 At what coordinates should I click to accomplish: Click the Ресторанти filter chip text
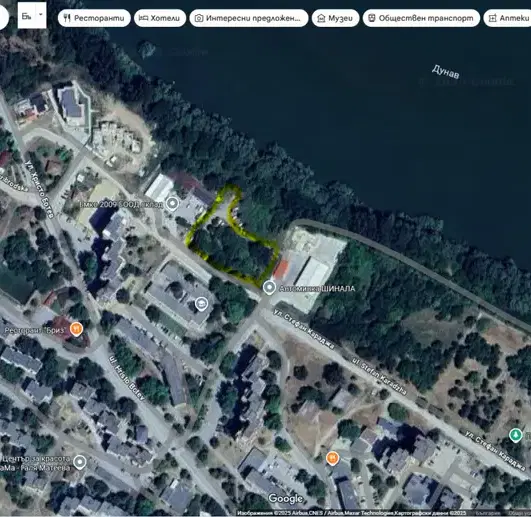point(99,18)
